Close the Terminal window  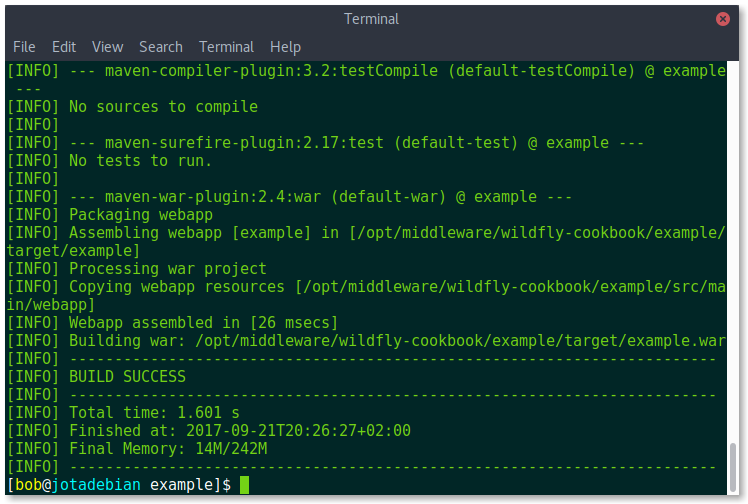click(x=722, y=19)
